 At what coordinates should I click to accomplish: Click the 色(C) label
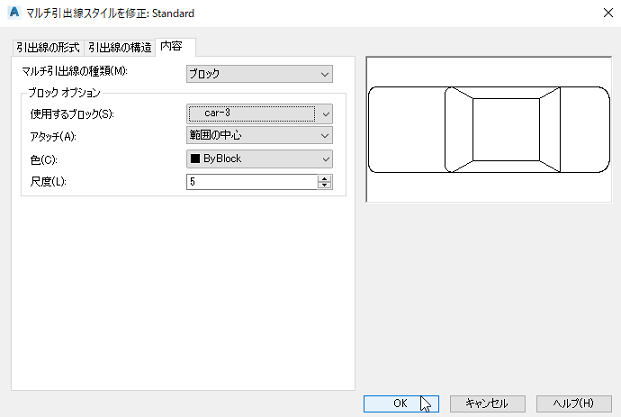tap(44, 160)
